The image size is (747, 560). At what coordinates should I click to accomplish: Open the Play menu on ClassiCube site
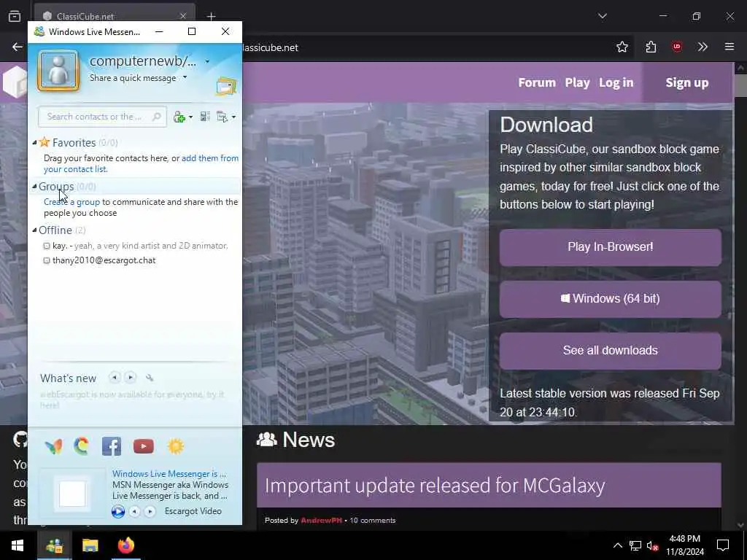click(x=578, y=82)
